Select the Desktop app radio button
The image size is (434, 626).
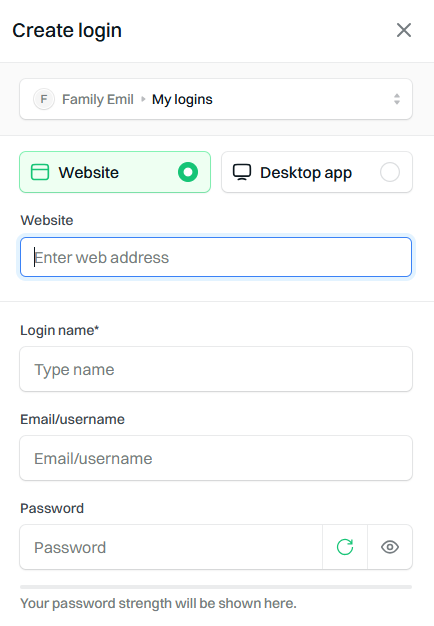390,172
